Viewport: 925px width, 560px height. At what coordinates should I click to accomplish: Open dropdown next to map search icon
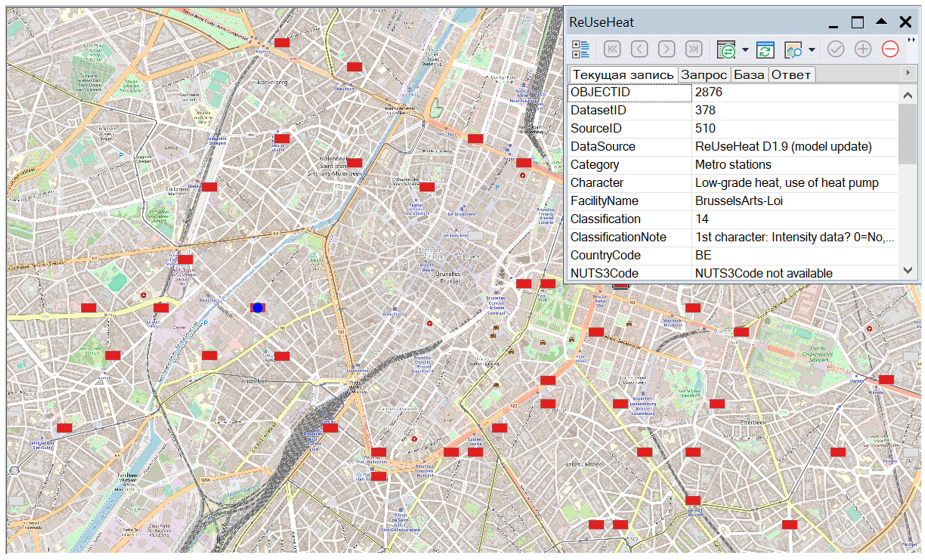812,49
